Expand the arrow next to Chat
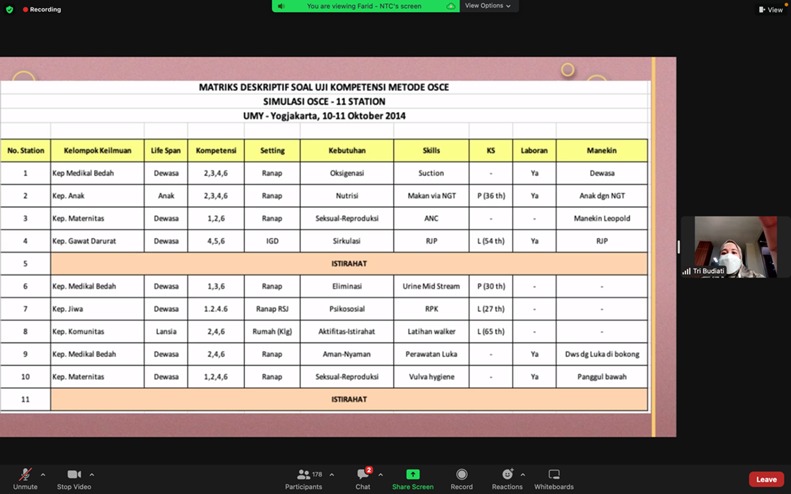This screenshot has width=791, height=494. pos(381,474)
